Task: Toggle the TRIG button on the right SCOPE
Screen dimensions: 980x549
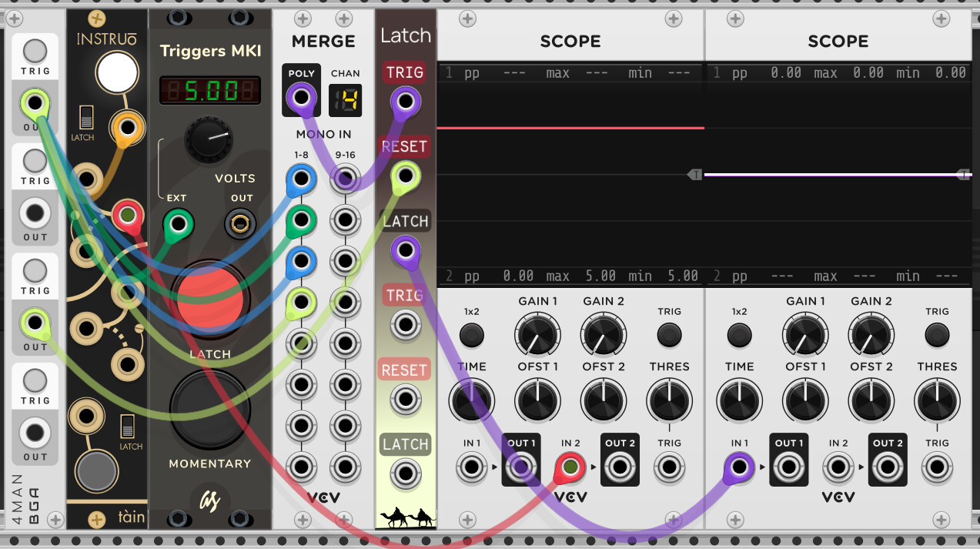Action: point(937,335)
